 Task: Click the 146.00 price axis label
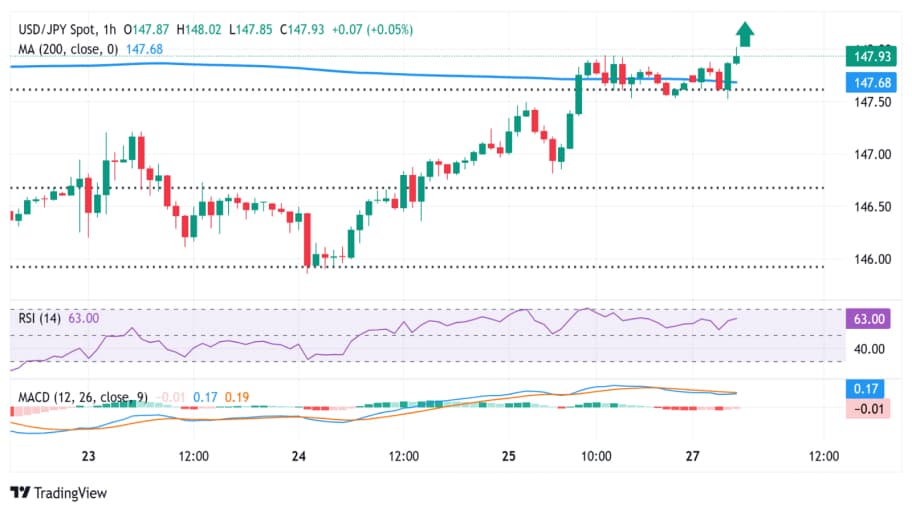click(872, 259)
